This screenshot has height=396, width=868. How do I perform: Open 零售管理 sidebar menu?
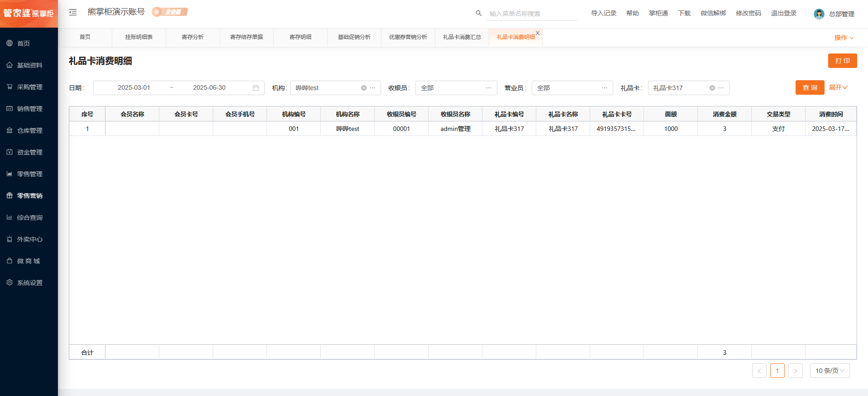(x=29, y=174)
